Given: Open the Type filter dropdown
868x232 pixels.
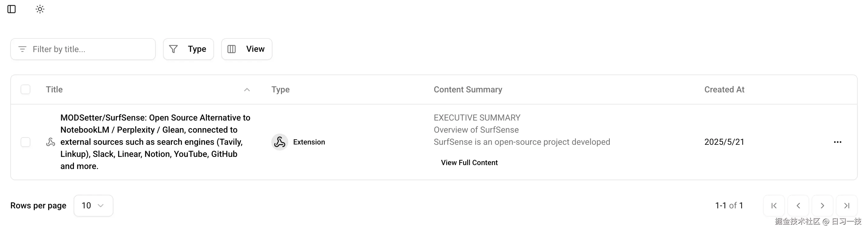Looking at the screenshot, I should (x=188, y=49).
